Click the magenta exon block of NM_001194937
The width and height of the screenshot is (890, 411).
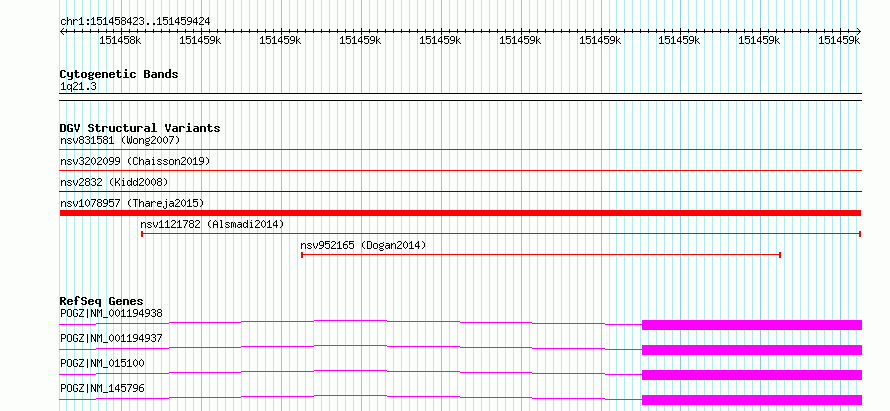(x=752, y=350)
